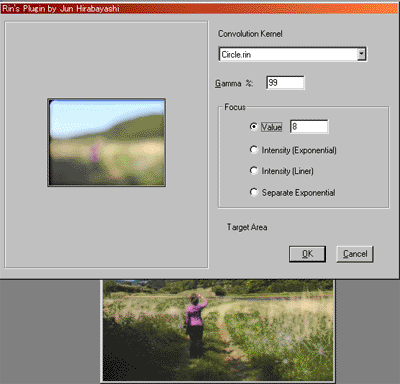Click the Target Area label
Screen dimensions: 400x384
tap(247, 227)
